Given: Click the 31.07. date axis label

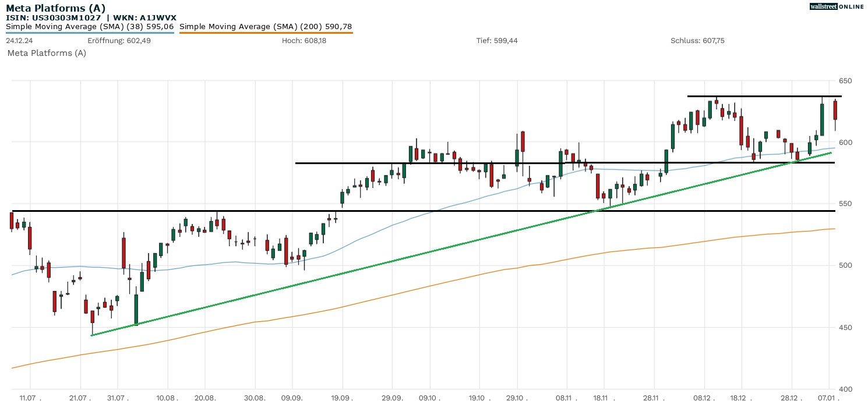Looking at the screenshot, I should pos(118,398).
